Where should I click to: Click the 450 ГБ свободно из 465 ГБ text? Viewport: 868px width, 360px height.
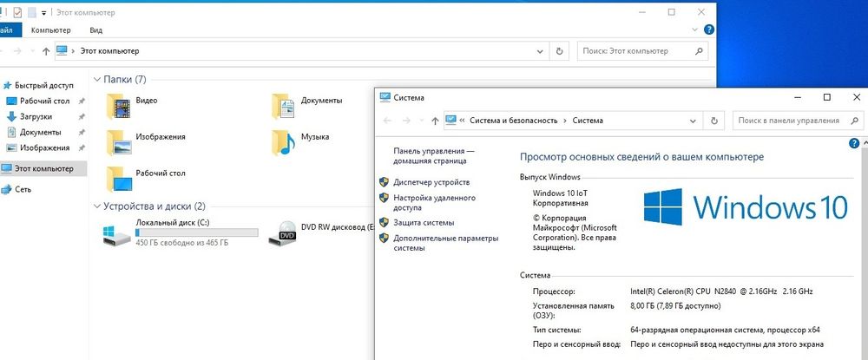click(181, 243)
